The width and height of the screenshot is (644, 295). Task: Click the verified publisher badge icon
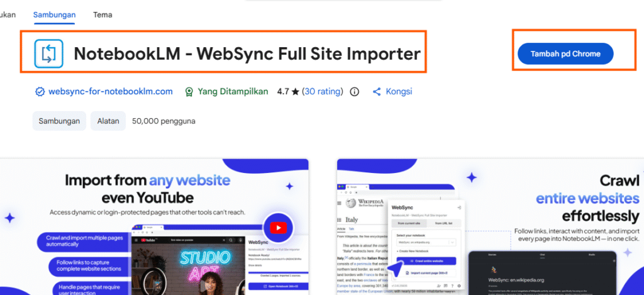point(40,92)
